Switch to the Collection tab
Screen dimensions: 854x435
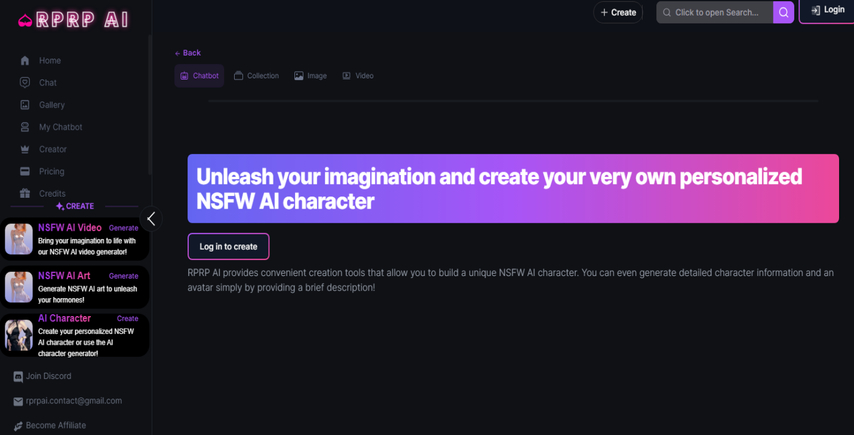point(256,76)
